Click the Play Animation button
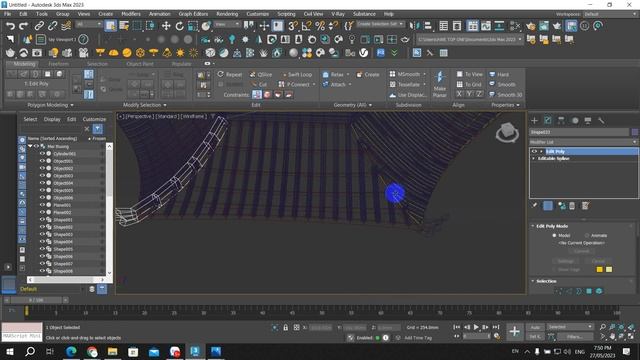640x360 pixels. (x=476, y=327)
